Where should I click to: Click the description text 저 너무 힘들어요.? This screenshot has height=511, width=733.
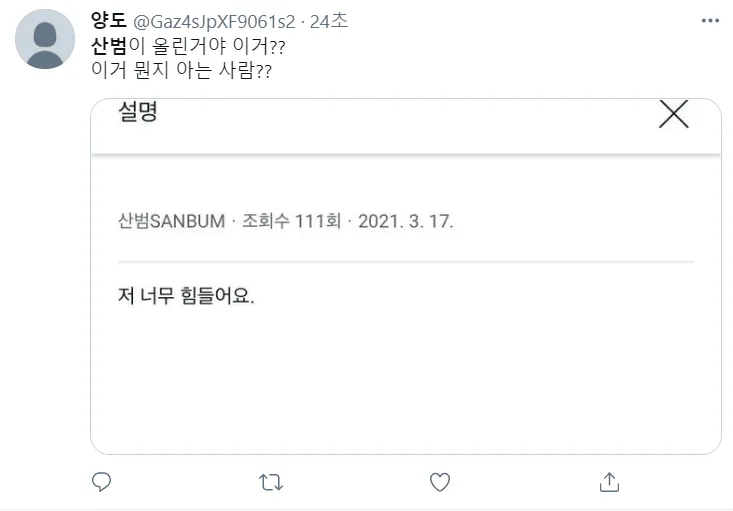[x=186, y=297]
